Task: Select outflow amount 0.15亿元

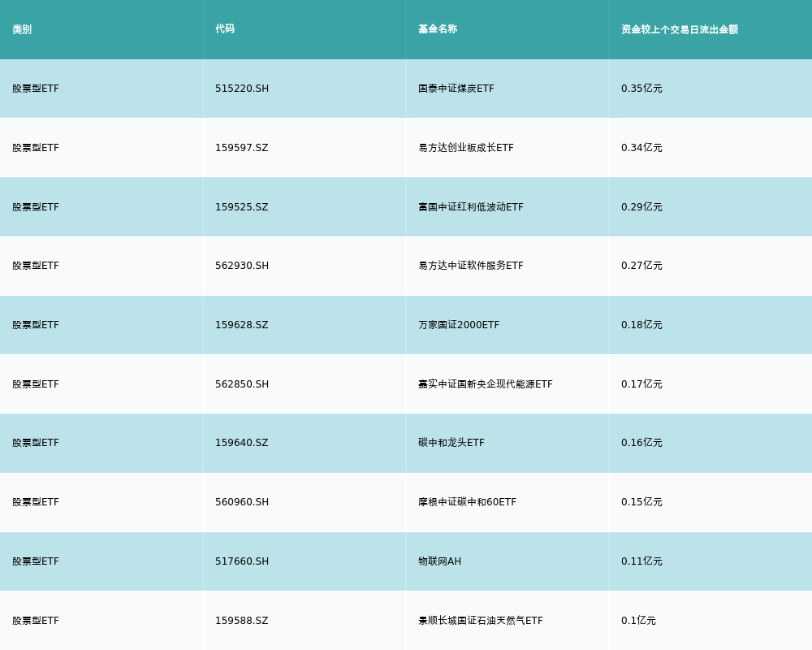Action: point(641,502)
